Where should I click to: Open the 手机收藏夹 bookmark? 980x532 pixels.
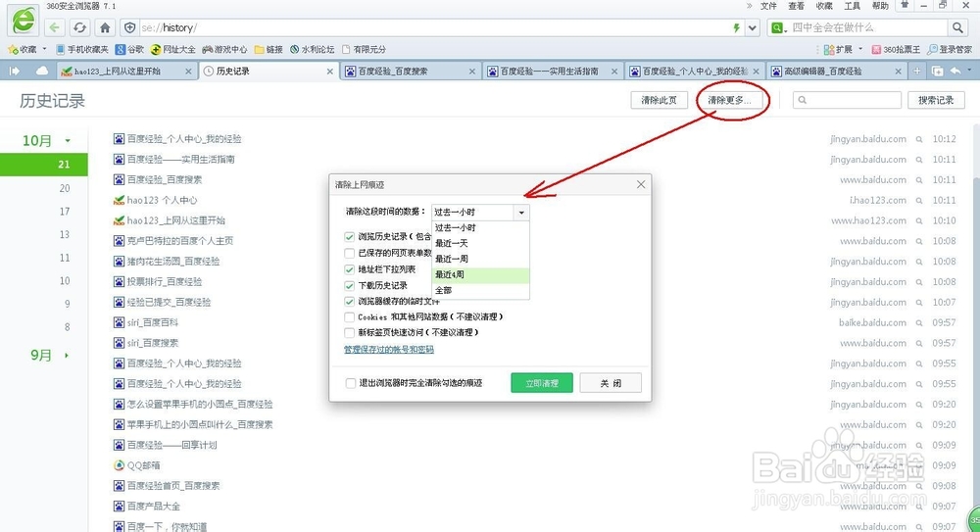click(82, 49)
